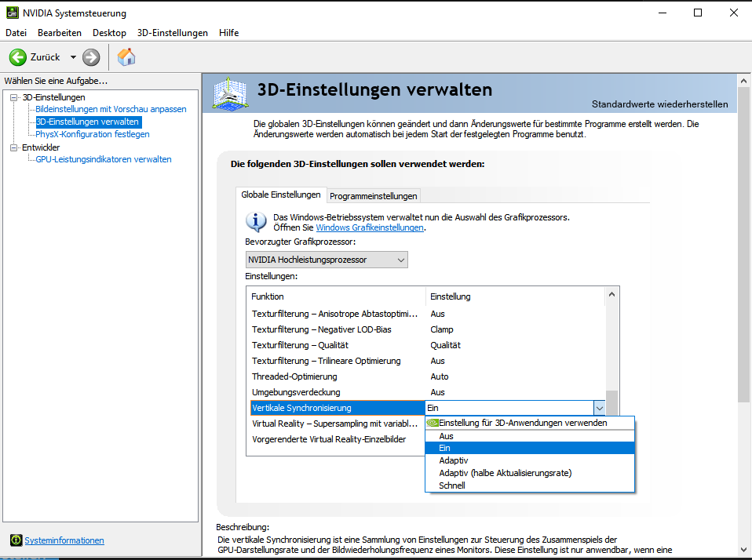Click the settings list scrollbar thumb
This screenshot has height=560, width=752.
(611, 402)
